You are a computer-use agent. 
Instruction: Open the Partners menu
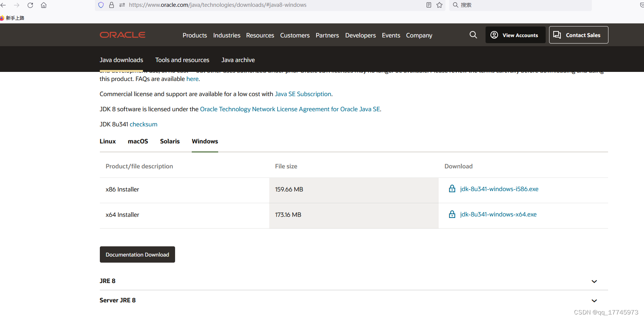point(327,35)
